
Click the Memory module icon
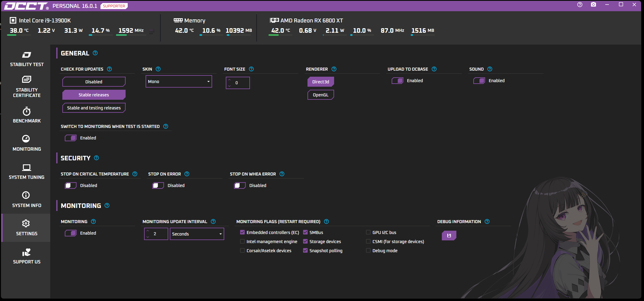[x=178, y=20]
